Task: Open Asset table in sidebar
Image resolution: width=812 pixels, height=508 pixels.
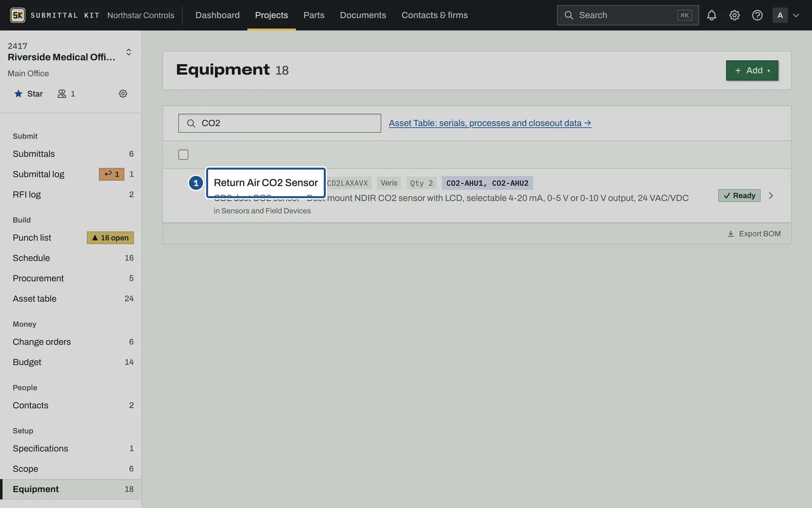Action: coord(71,299)
